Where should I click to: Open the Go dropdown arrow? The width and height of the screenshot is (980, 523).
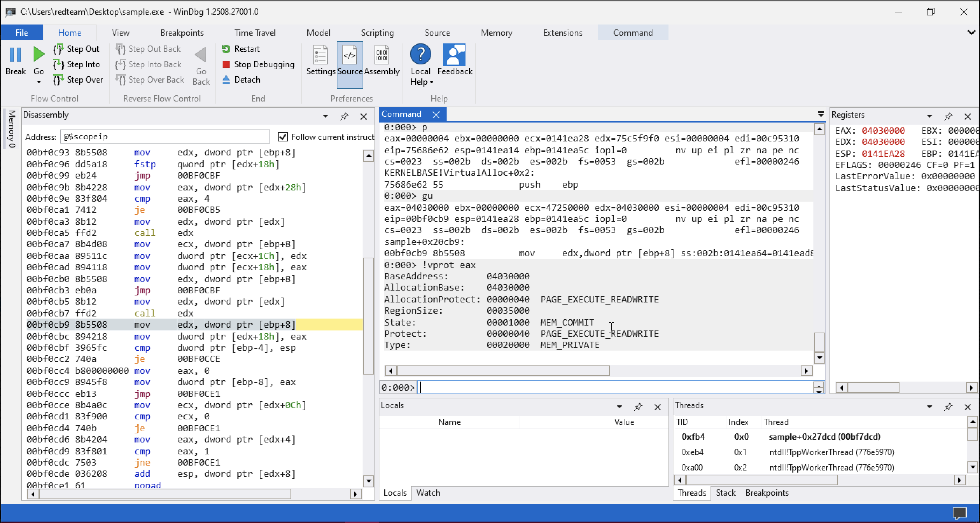[38, 82]
